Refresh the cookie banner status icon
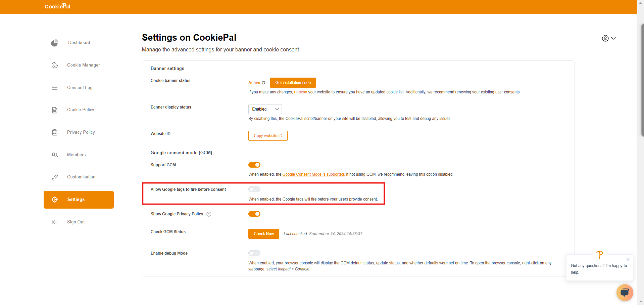The height and width of the screenshot is (305, 644). click(263, 83)
